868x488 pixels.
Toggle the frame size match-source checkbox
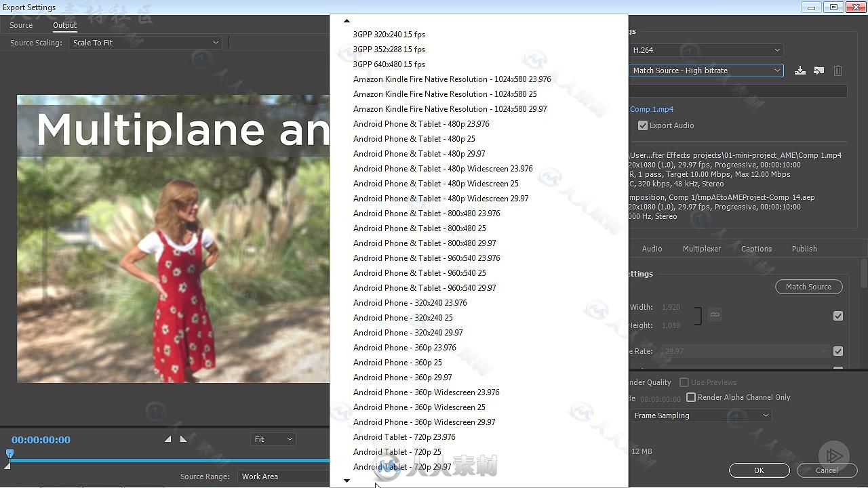pyautogui.click(x=838, y=316)
